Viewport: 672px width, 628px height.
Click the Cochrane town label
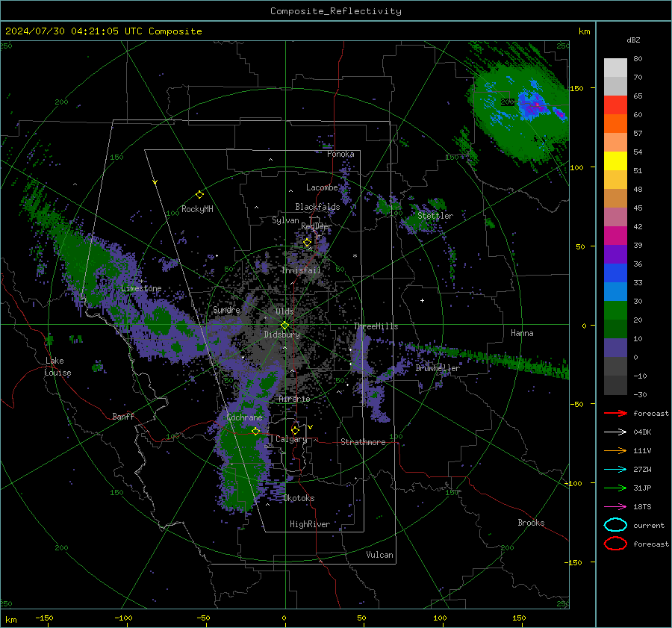point(244,417)
